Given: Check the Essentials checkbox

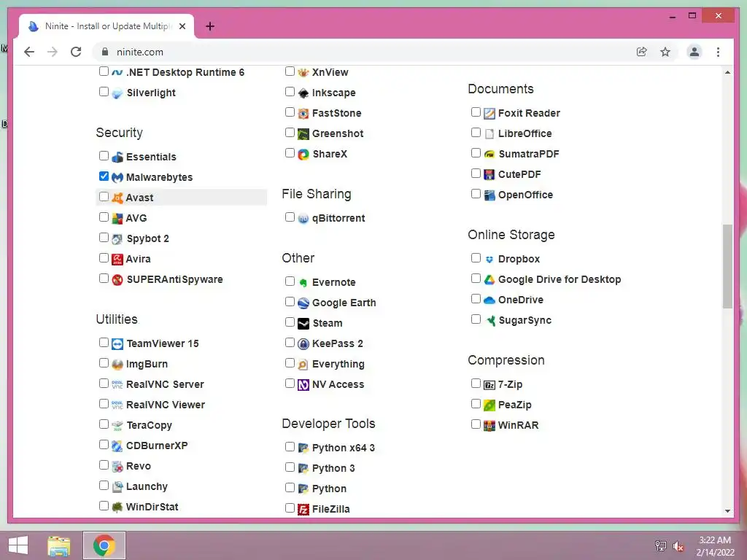Looking at the screenshot, I should [104, 155].
